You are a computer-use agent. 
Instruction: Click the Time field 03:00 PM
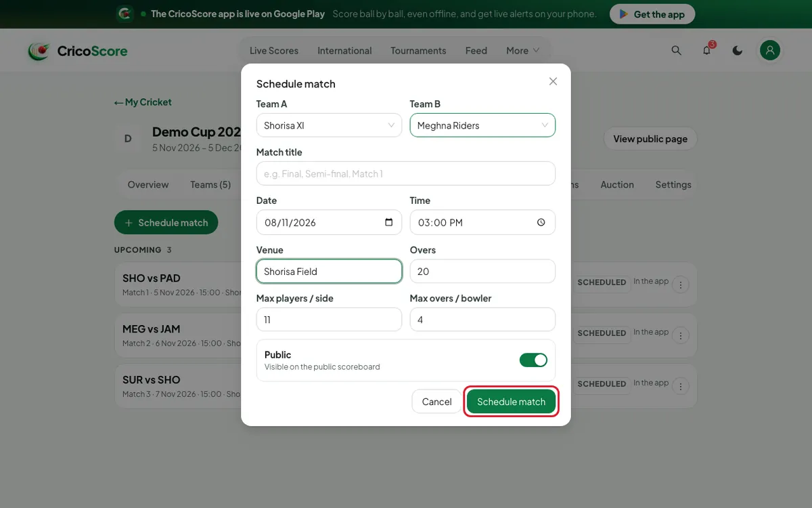pyautogui.click(x=482, y=222)
